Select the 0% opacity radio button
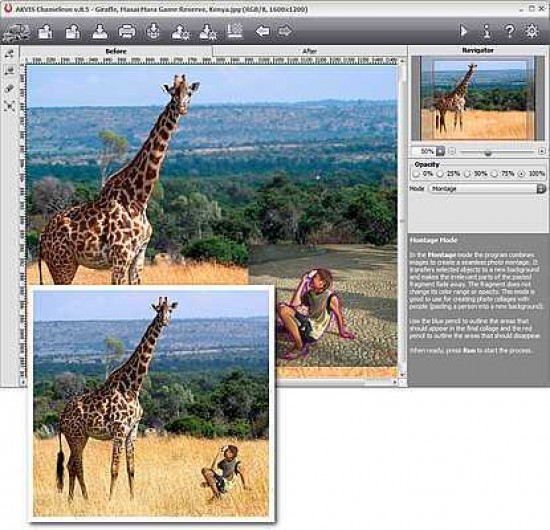Image resolution: width=550 pixels, height=530 pixels. point(416,174)
